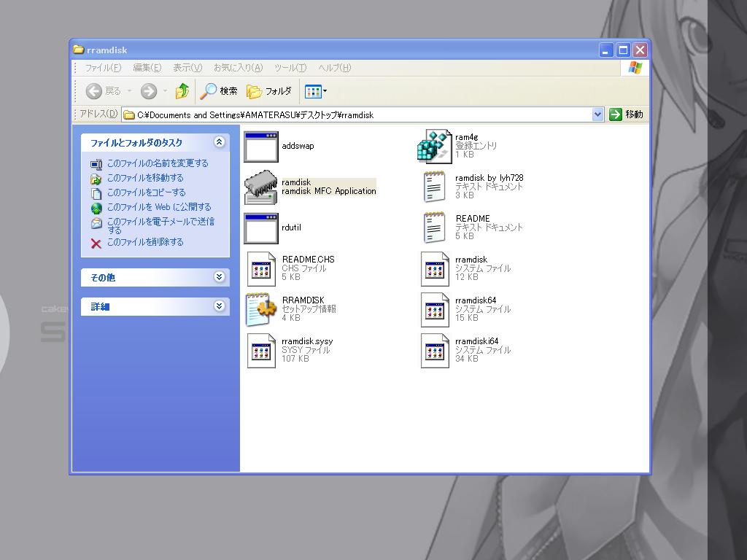The width and height of the screenshot is (747, 560).
Task: Open the 編集(E) menu
Action: point(147,68)
